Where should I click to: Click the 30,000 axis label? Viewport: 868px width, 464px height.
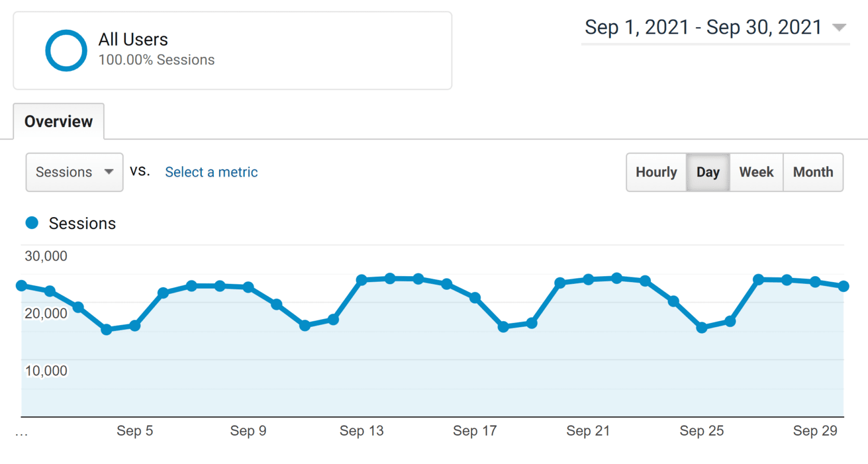[46, 256]
